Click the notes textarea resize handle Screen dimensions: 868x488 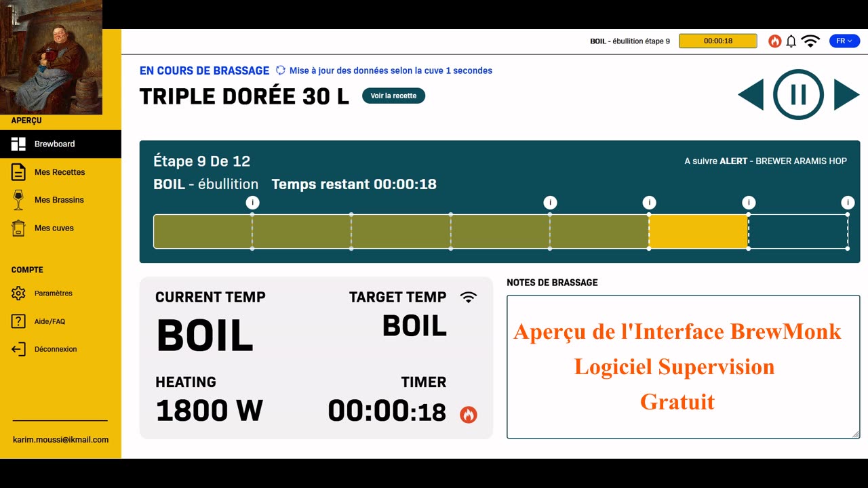pyautogui.click(x=855, y=434)
